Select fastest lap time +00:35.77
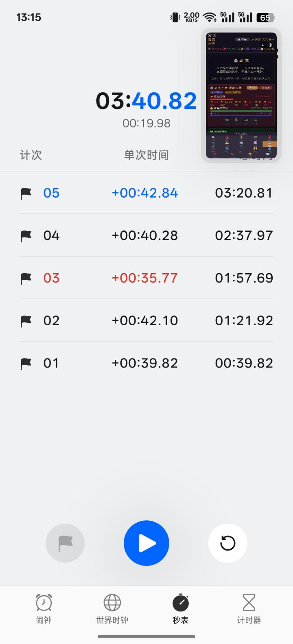The image size is (293, 644). point(145,278)
